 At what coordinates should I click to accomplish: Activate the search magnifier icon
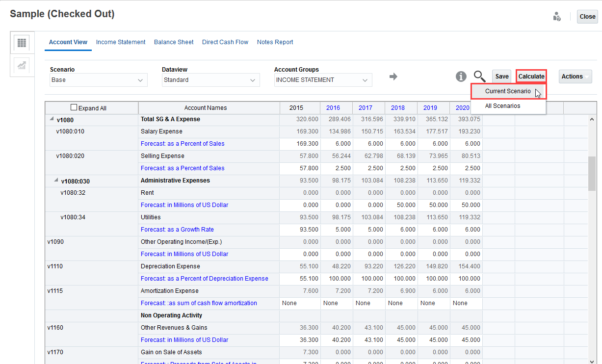(479, 77)
